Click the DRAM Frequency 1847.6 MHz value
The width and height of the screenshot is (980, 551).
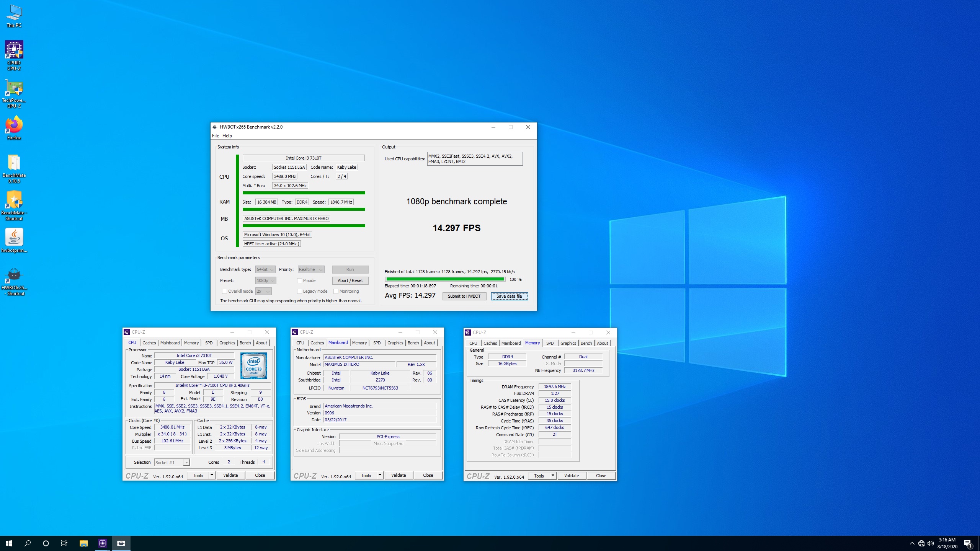[555, 386]
